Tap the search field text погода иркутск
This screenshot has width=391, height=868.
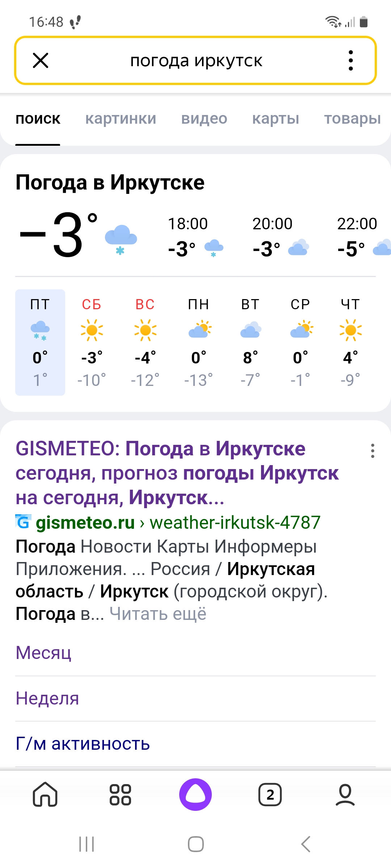[x=196, y=60]
